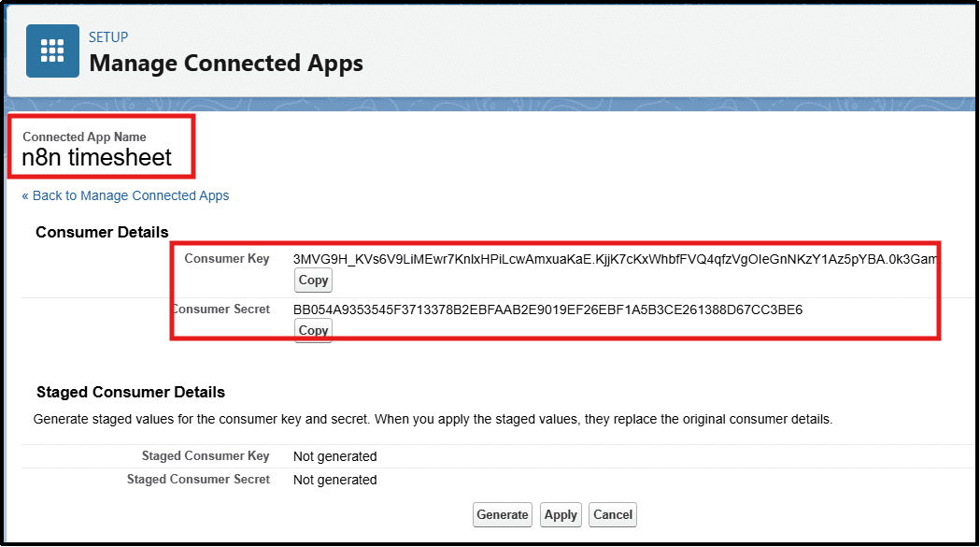Copy the Consumer Key
980x547 pixels.
313,281
